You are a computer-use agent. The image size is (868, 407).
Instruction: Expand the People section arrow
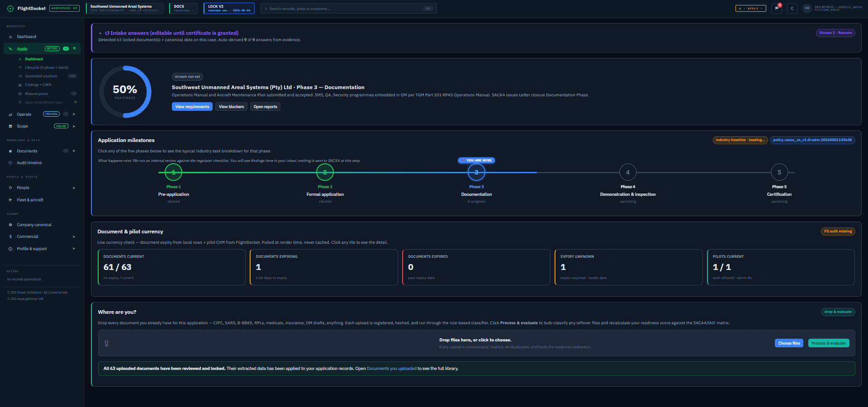tap(74, 188)
